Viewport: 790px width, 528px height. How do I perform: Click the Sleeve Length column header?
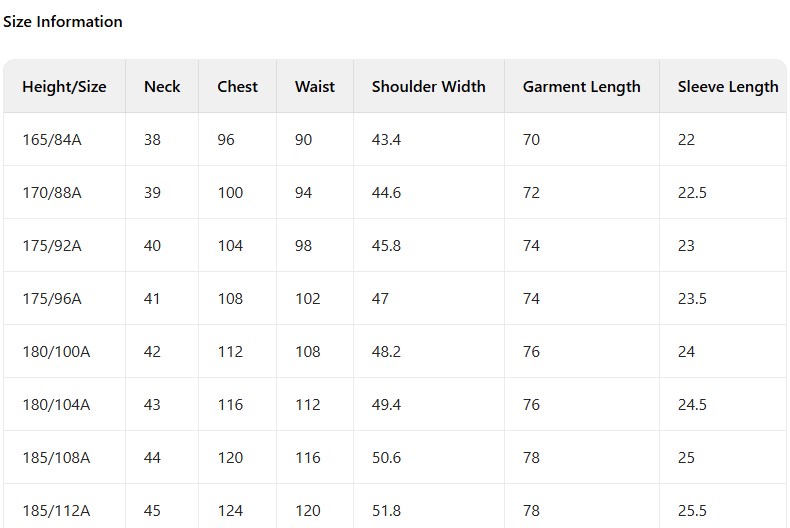pyautogui.click(x=727, y=87)
